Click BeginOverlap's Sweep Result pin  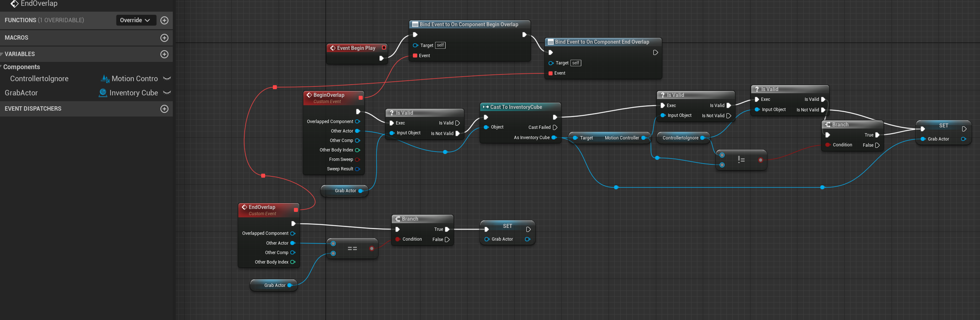(358, 169)
